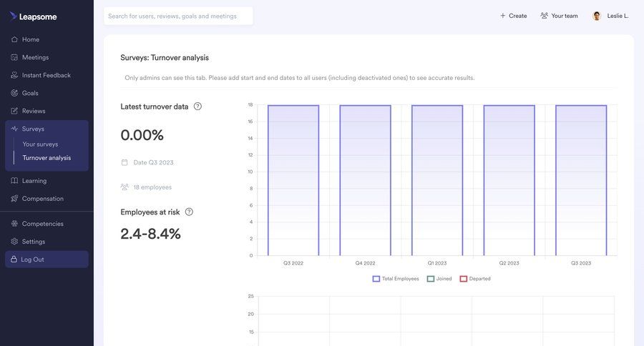This screenshot has height=346, width=644.
Task: Click the Q3 2023 bar
Action: (581, 181)
